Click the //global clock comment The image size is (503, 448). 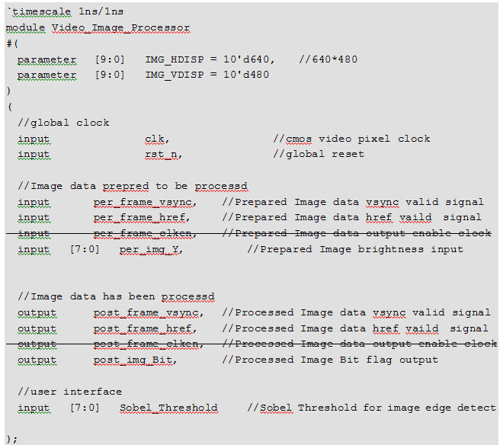(x=63, y=123)
